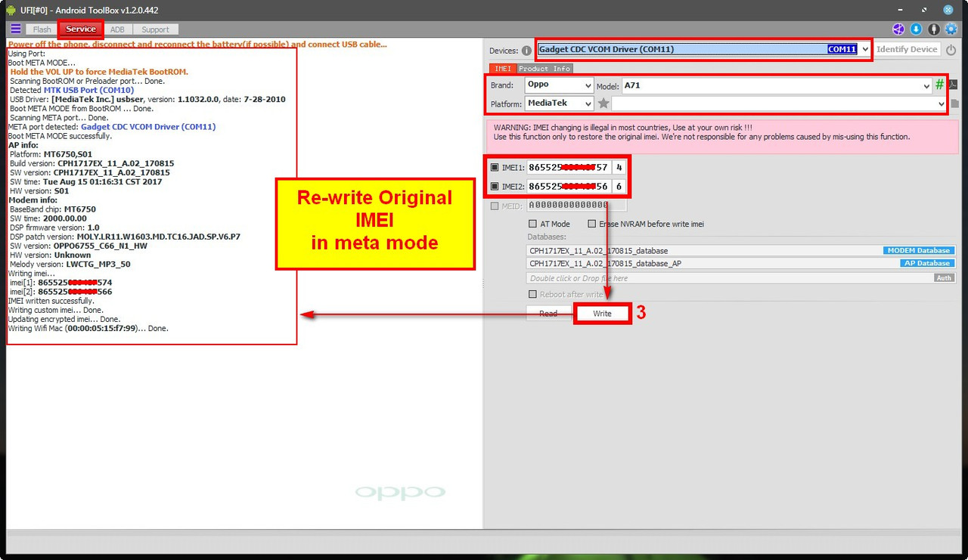Viewport: 968px width, 560px height.
Task: Click the power icon beside Identify Device
Action: point(951,50)
